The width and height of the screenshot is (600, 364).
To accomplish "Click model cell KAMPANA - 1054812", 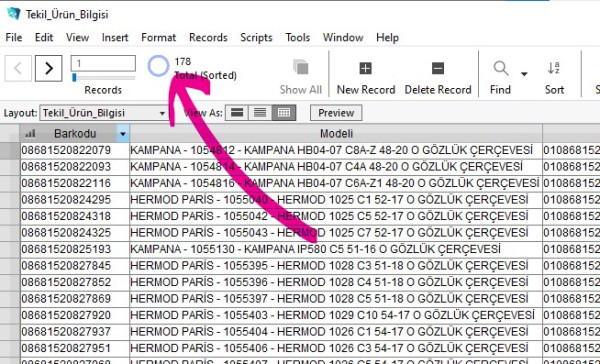I will coord(336,150).
